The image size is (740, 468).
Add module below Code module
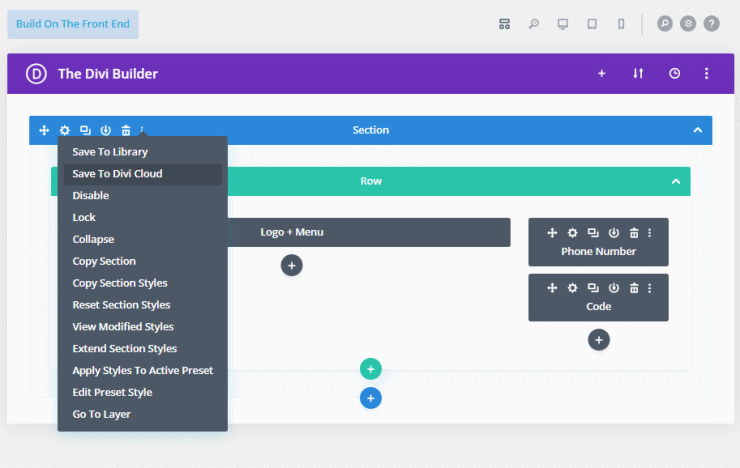(598, 340)
